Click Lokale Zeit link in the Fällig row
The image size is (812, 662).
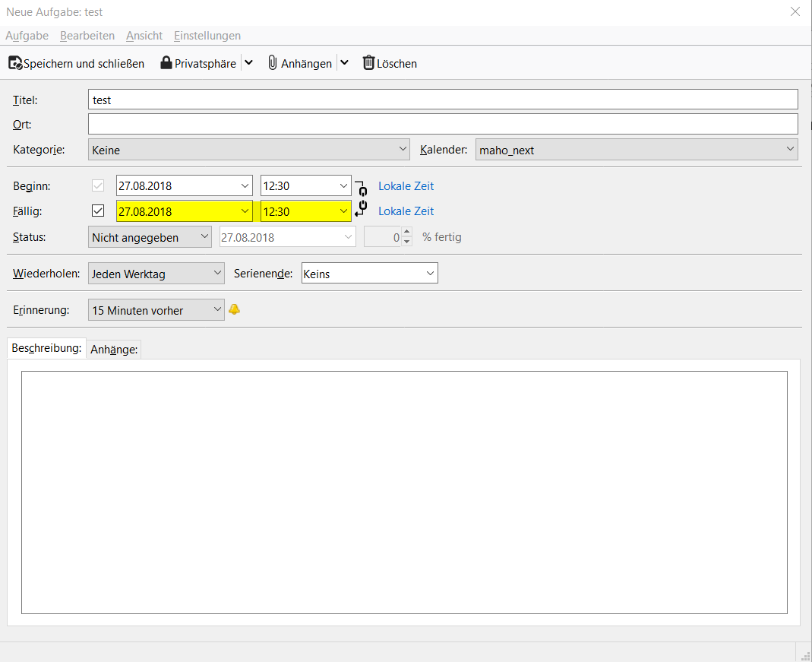pyautogui.click(x=406, y=211)
